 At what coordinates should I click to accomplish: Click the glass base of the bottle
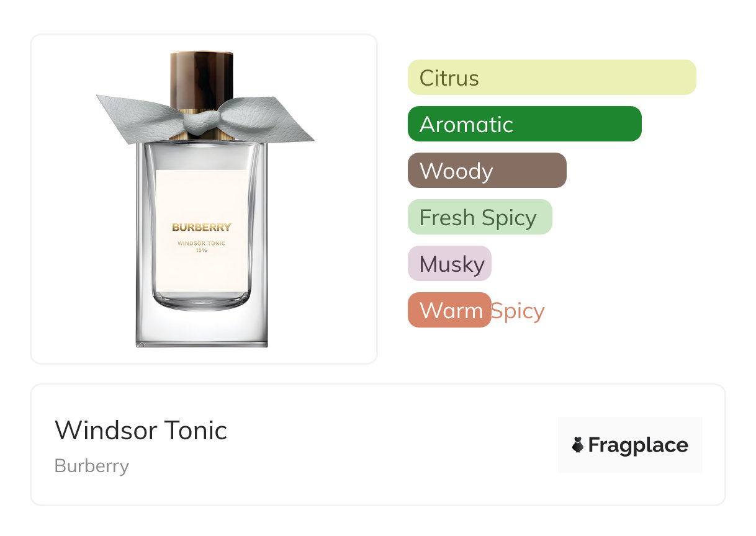pyautogui.click(x=202, y=326)
